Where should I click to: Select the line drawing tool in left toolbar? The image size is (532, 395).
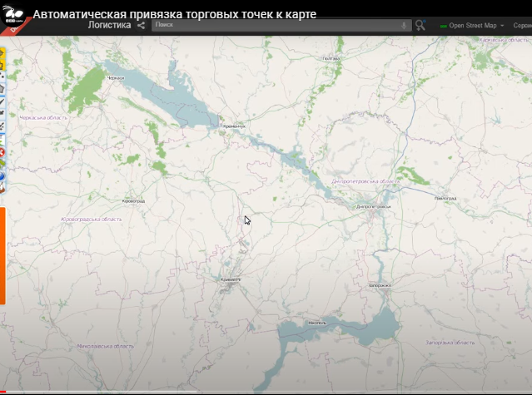(2, 101)
